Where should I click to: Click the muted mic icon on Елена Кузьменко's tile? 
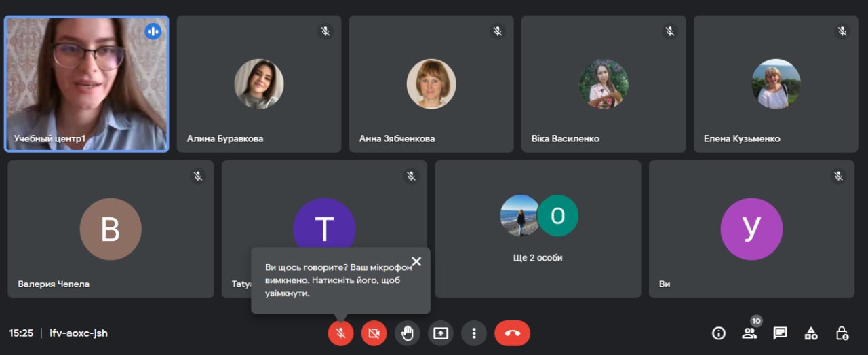pos(842,31)
